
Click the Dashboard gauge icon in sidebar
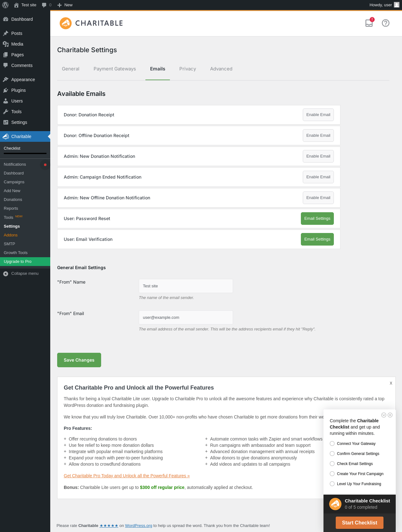pyautogui.click(x=6, y=19)
